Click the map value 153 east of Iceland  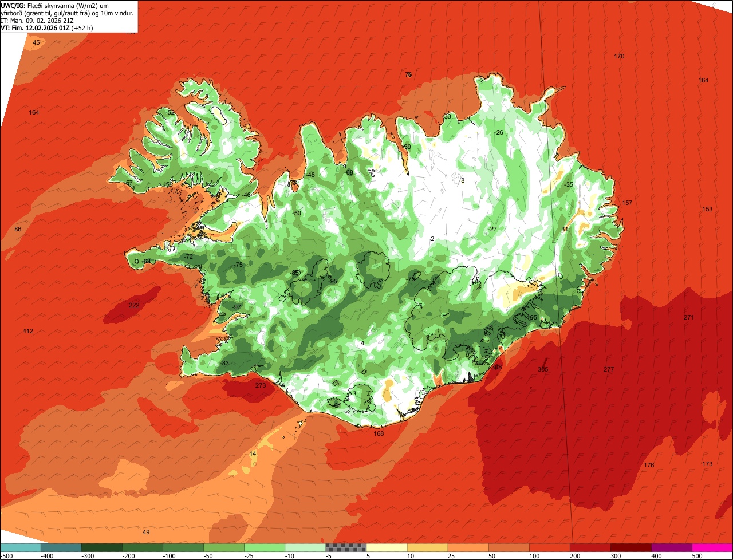coord(707,209)
